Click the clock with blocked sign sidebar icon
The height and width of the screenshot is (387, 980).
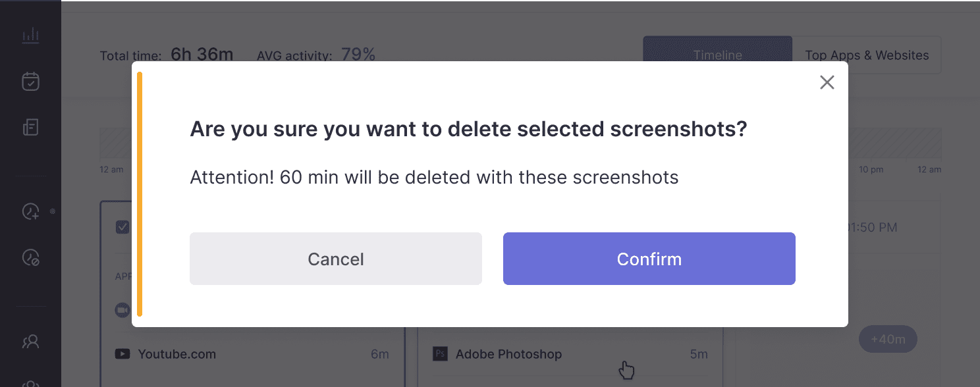30,257
